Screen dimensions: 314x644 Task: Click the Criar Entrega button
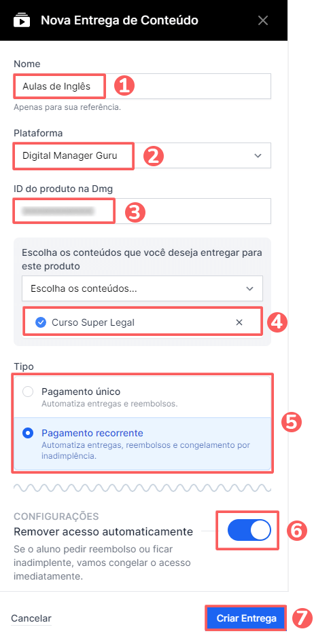click(x=246, y=618)
